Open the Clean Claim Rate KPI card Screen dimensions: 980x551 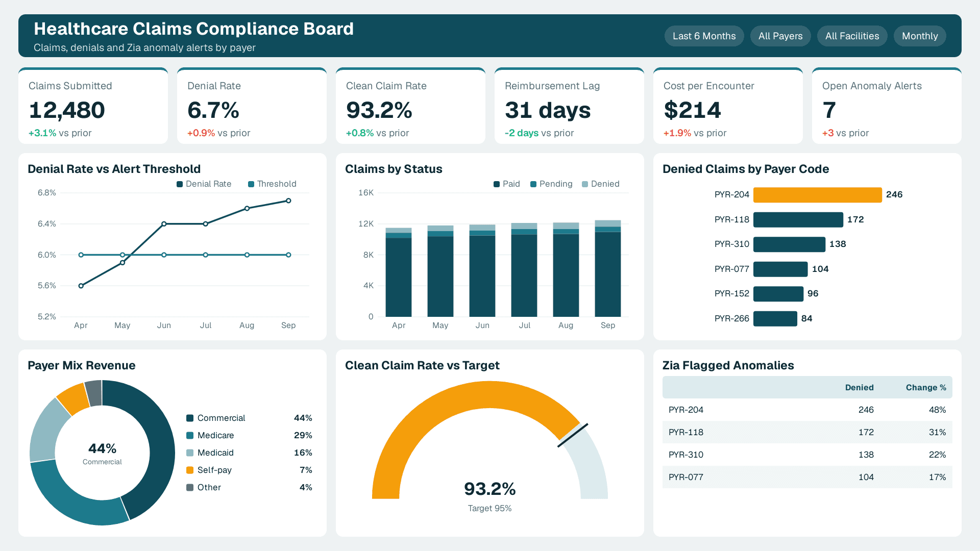click(410, 106)
